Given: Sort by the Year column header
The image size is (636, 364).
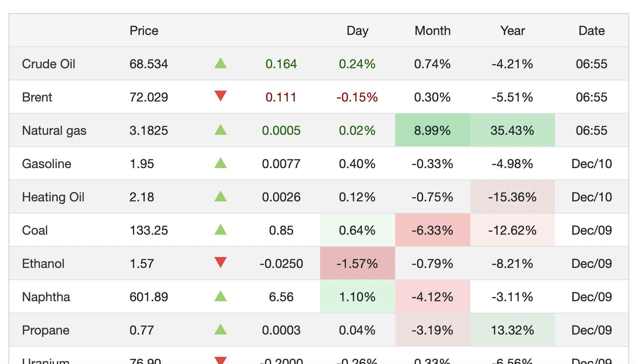Looking at the screenshot, I should pyautogui.click(x=512, y=31).
